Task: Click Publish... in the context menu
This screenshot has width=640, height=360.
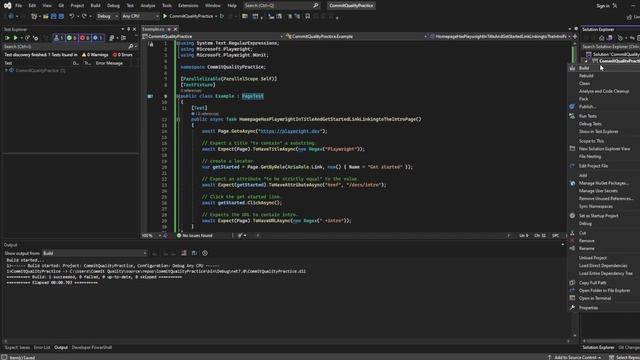Action: coord(587,107)
